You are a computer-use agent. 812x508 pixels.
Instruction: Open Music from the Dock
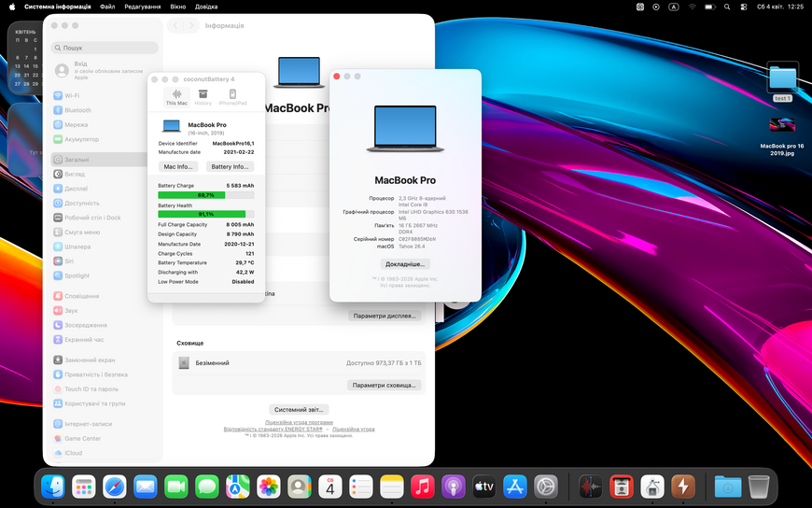423,487
